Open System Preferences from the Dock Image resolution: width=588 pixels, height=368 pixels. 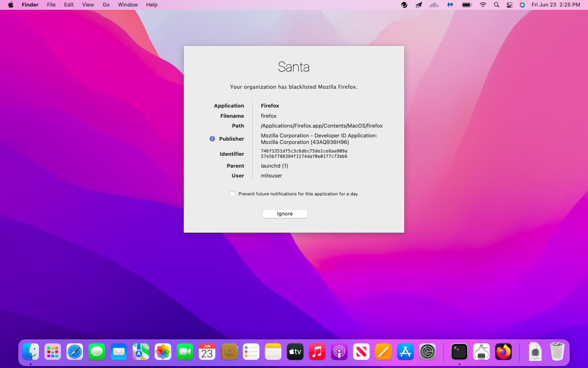[428, 352]
